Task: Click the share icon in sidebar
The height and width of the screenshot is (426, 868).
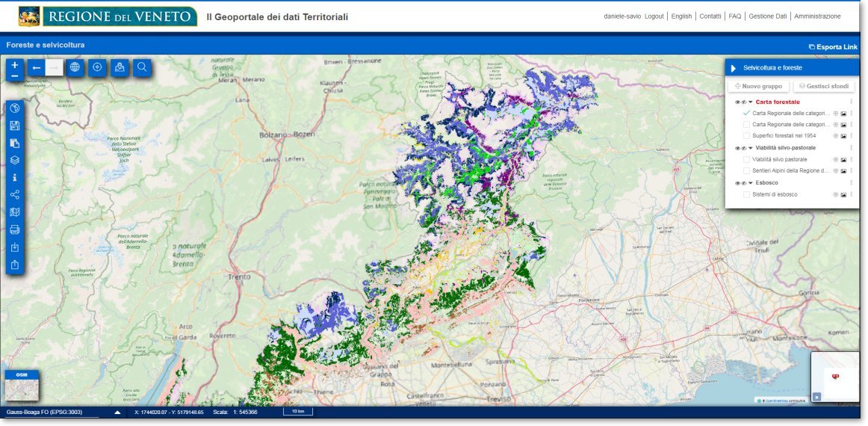Action: click(15, 195)
